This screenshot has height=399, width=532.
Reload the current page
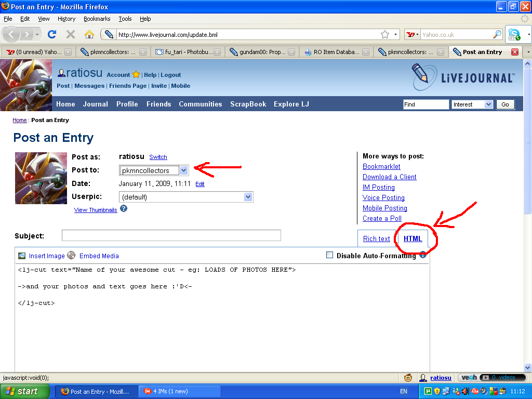pyautogui.click(x=52, y=34)
